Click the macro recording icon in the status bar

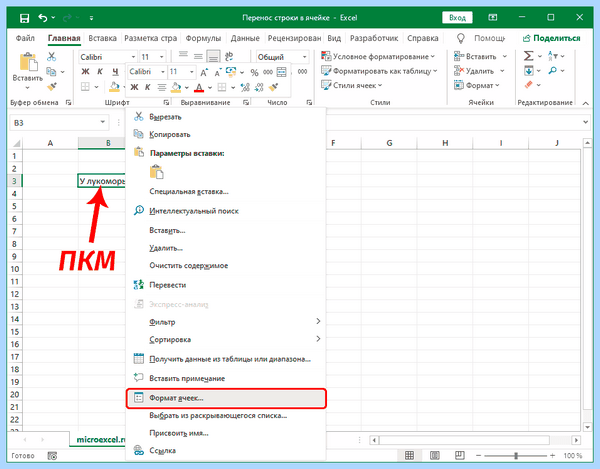tap(52, 456)
